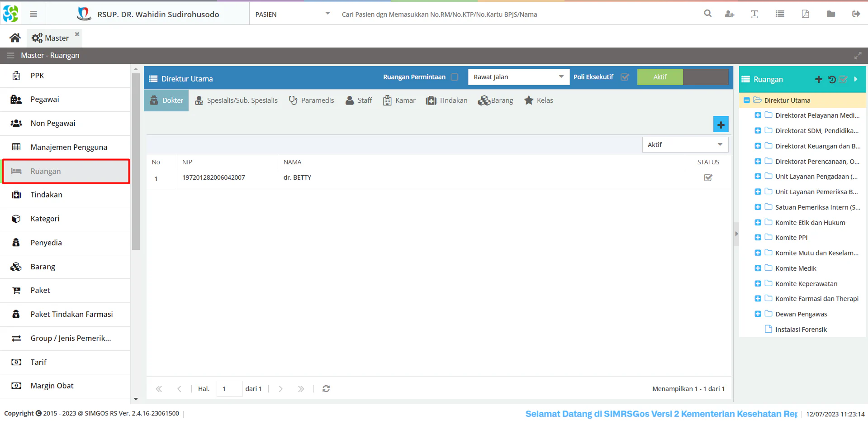Expand Komite Etik dan Hukum node

tap(758, 223)
